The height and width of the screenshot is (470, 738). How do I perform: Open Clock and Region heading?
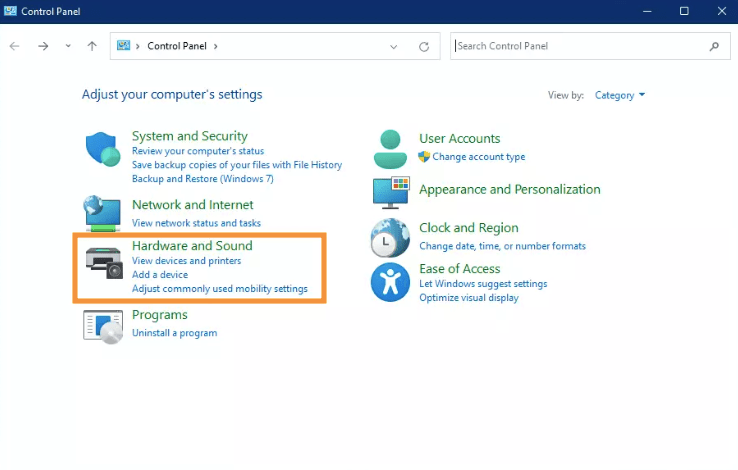coord(469,228)
